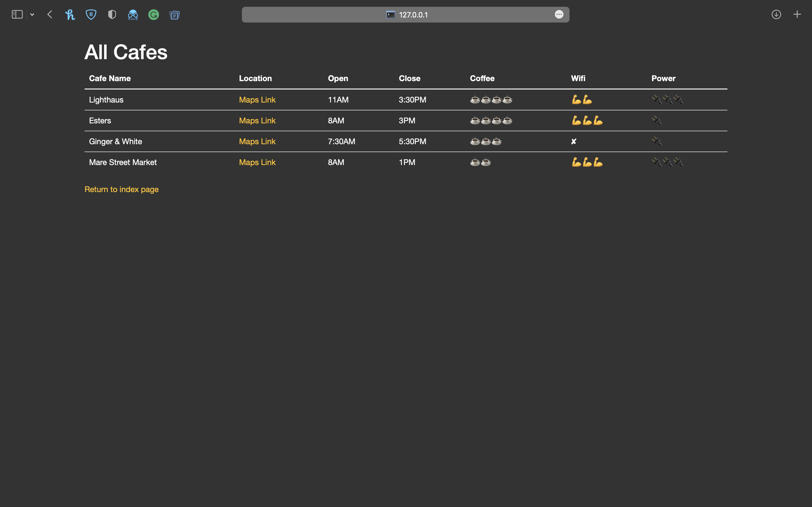Open the Honey extension
The height and width of the screenshot is (507, 812).
click(70, 14)
